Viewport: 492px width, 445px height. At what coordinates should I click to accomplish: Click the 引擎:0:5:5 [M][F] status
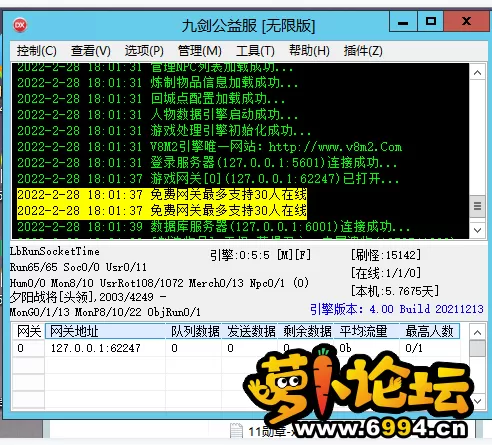pyautogui.click(x=260, y=255)
